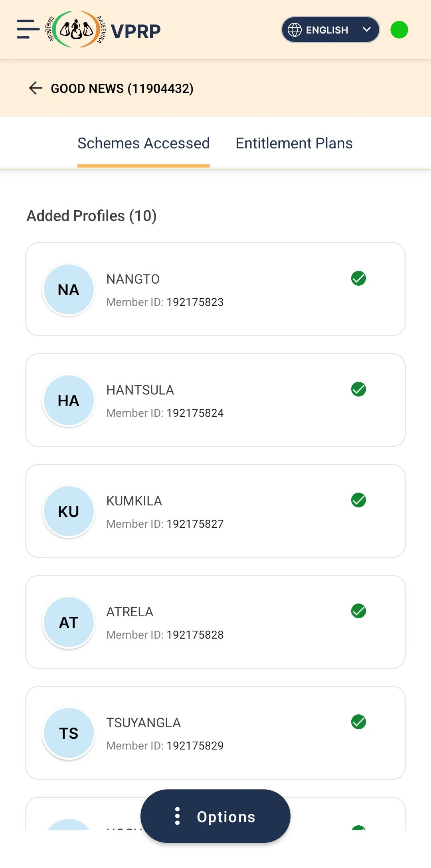Tap the green online status indicator
Screen dimensions: 431x868
pyautogui.click(x=399, y=30)
